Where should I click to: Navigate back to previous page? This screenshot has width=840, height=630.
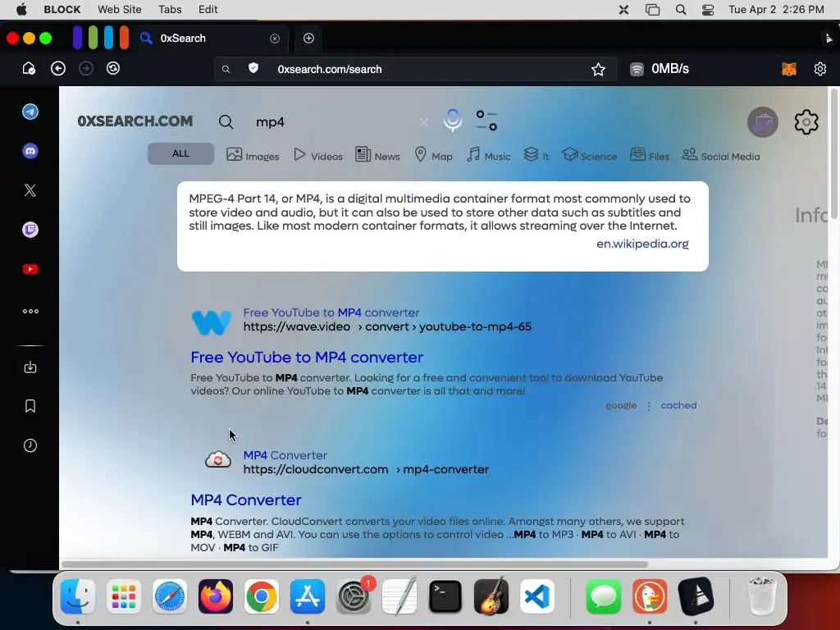(58, 69)
